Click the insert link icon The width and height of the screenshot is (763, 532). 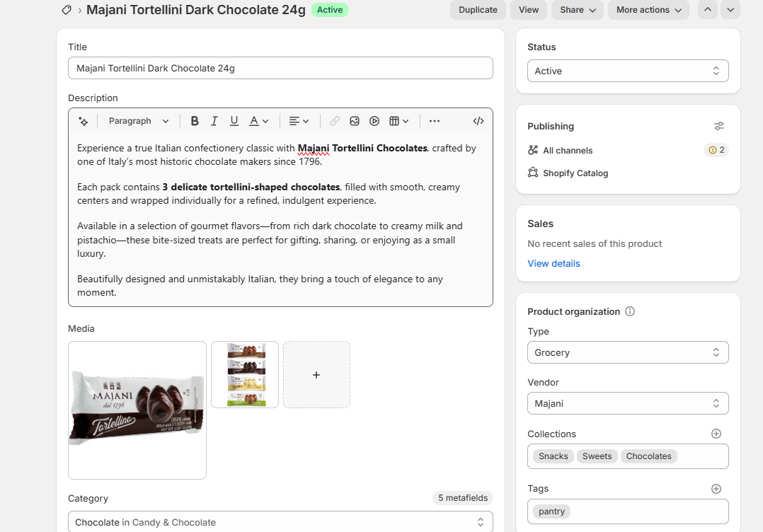[x=334, y=121]
